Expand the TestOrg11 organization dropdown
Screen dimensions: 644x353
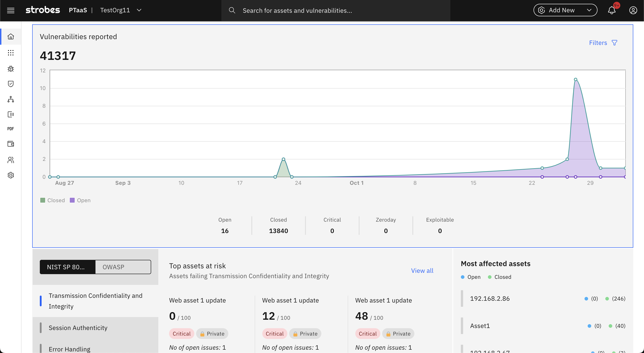pyautogui.click(x=121, y=10)
